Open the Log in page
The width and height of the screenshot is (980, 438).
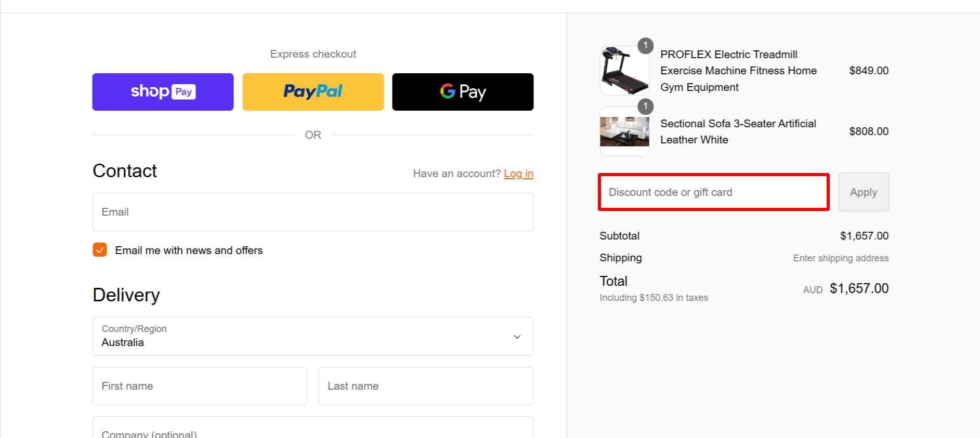518,174
